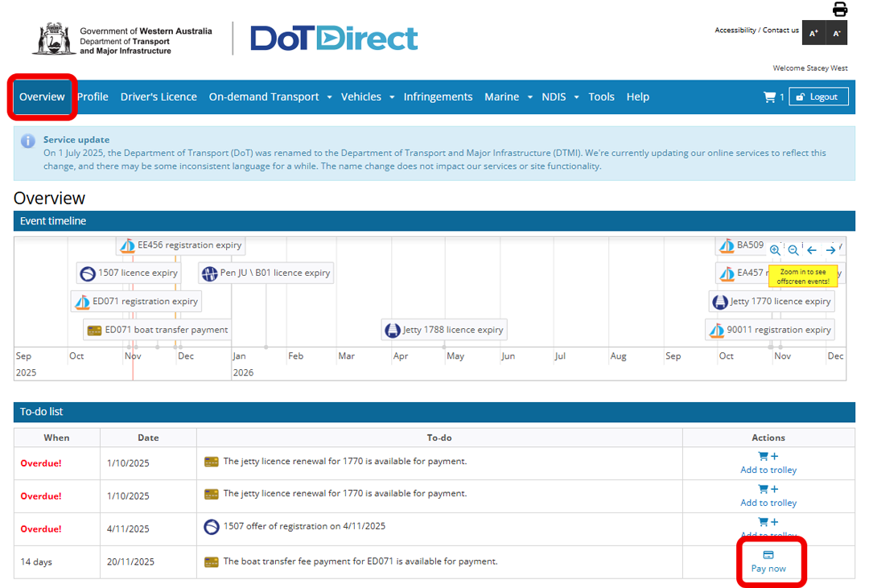The image size is (869, 588).
Task: Click the Actions column header
Action: click(768, 438)
